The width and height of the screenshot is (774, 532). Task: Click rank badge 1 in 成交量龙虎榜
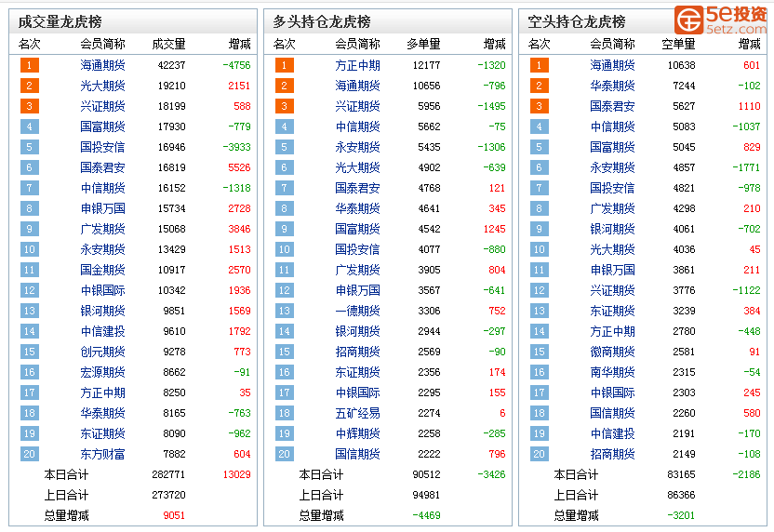click(x=30, y=65)
